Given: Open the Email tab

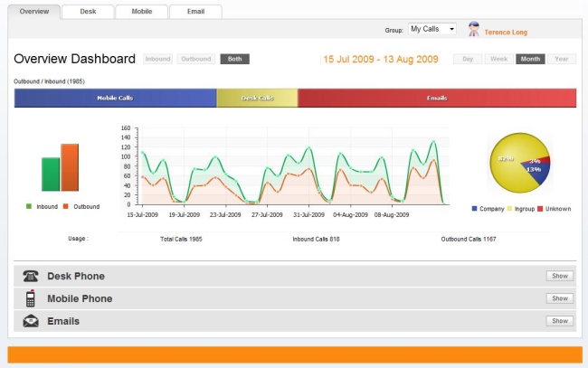Looking at the screenshot, I should coord(195,12).
